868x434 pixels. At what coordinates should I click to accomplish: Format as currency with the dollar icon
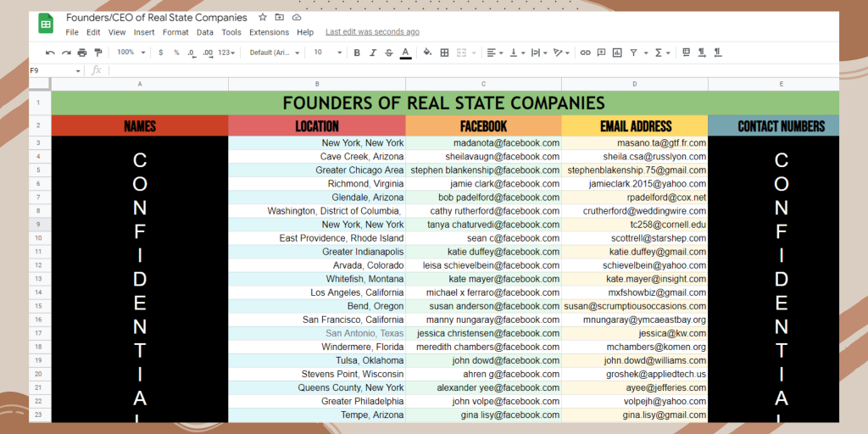[x=160, y=53]
